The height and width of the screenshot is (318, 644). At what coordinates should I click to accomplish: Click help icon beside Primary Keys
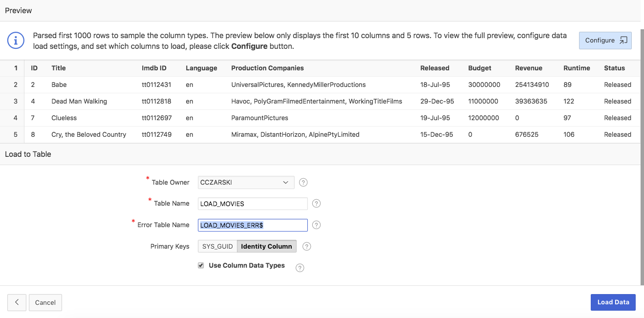point(306,247)
